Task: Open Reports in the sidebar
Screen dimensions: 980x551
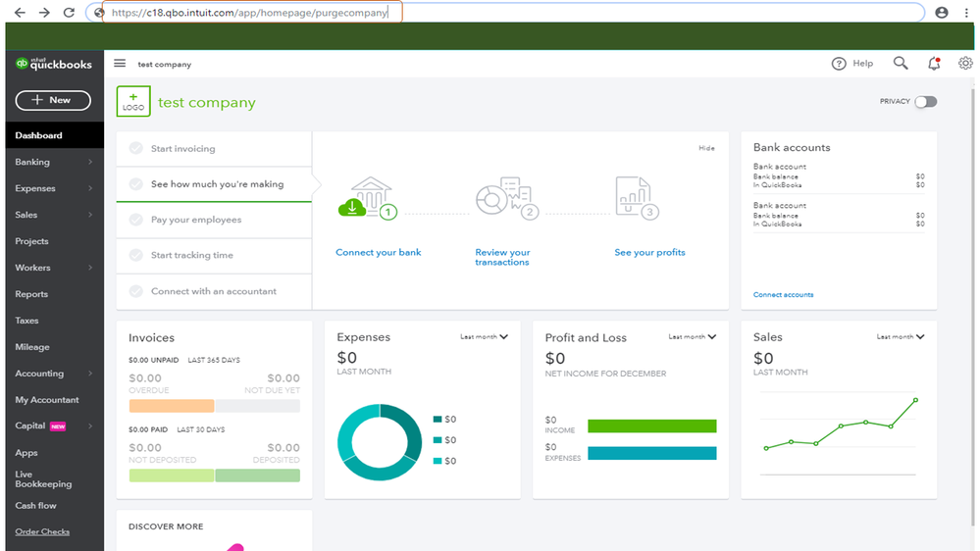Action: pos(31,294)
